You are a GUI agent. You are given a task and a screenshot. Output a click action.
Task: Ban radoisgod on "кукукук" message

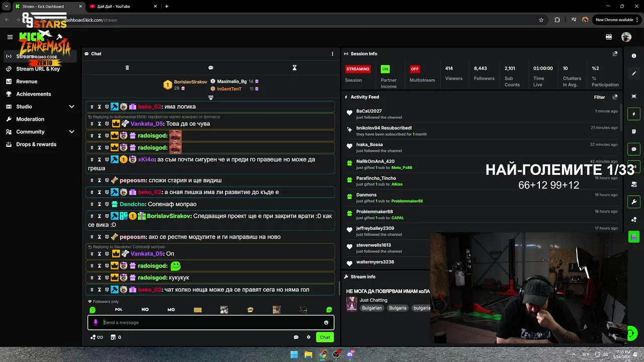point(107,278)
